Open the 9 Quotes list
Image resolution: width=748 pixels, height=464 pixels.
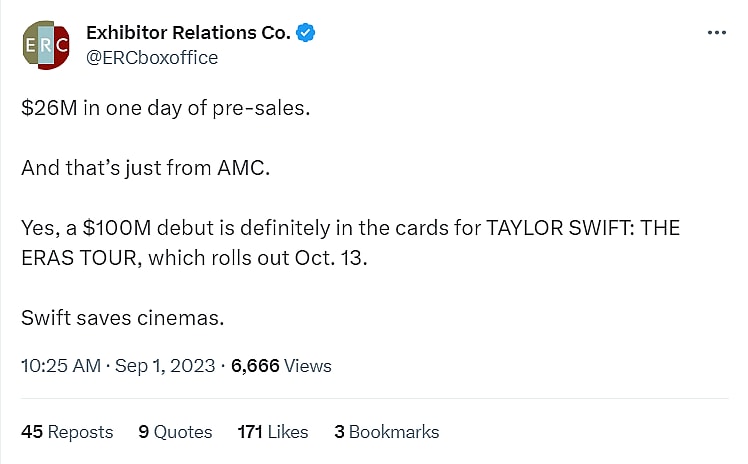click(175, 432)
